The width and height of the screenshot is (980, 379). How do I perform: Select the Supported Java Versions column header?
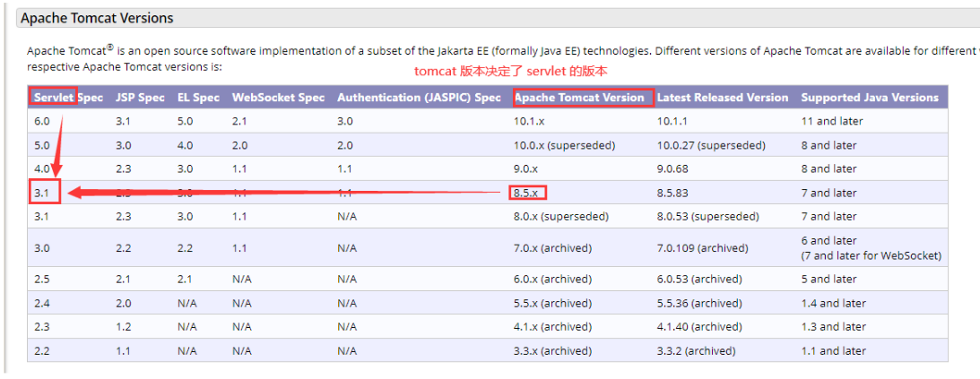coord(870,98)
